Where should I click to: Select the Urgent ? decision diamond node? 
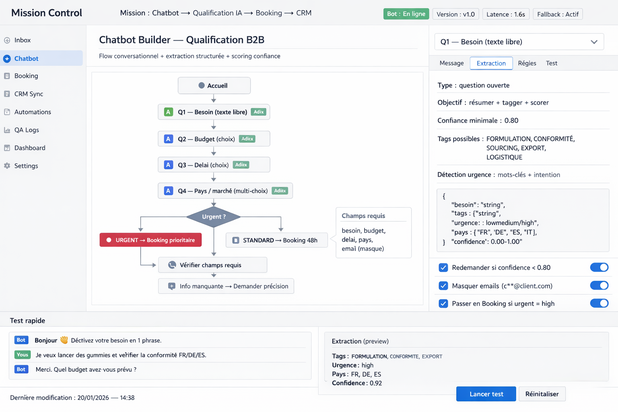point(214,216)
